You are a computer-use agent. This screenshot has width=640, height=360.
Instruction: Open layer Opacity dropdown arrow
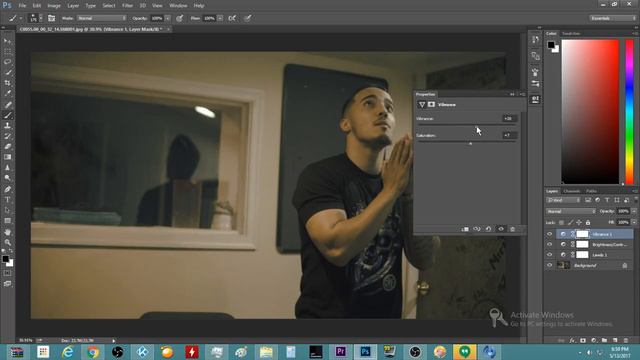tap(634, 211)
